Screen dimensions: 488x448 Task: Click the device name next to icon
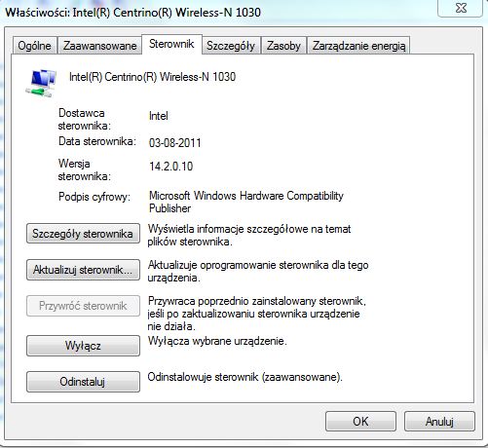[153, 77]
